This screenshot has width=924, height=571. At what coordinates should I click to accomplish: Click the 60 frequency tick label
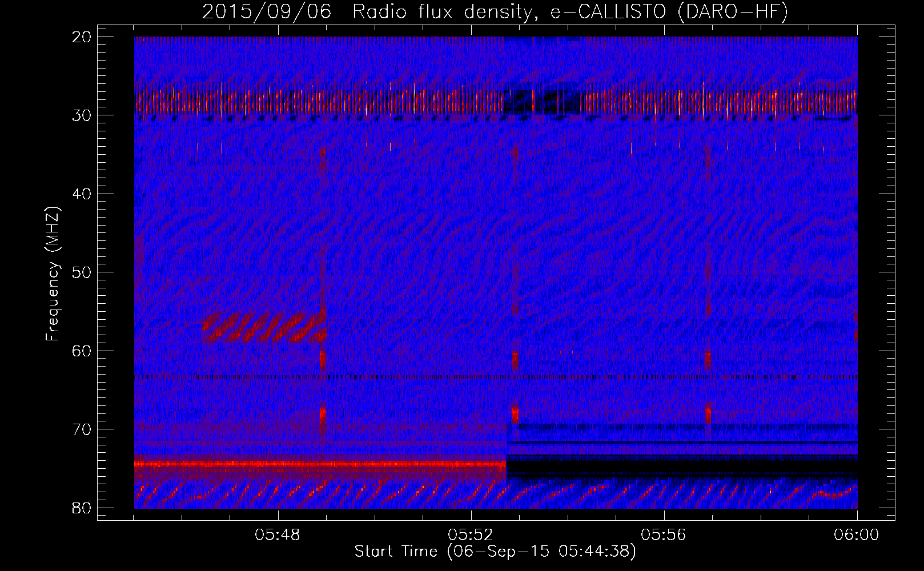[x=82, y=351]
